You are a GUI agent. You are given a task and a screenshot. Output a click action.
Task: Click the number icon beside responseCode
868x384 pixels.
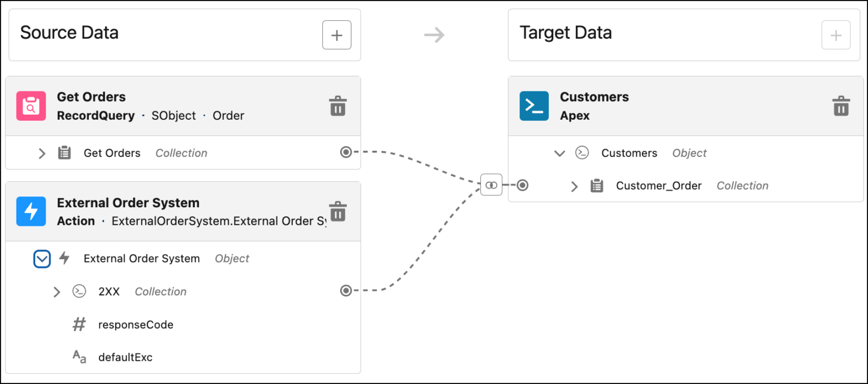click(x=79, y=324)
